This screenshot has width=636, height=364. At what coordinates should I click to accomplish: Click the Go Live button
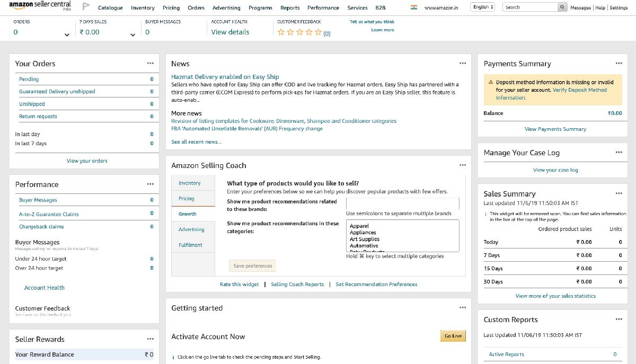coord(453,335)
